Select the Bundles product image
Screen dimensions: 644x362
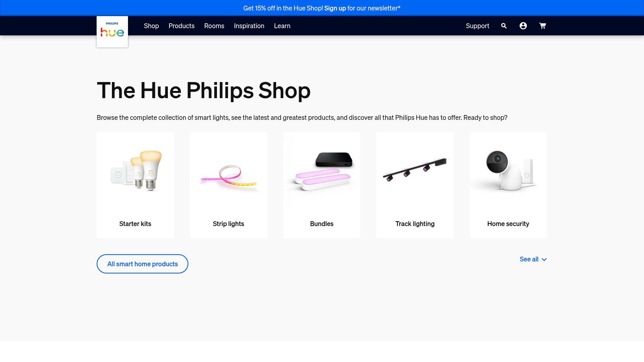(322, 171)
